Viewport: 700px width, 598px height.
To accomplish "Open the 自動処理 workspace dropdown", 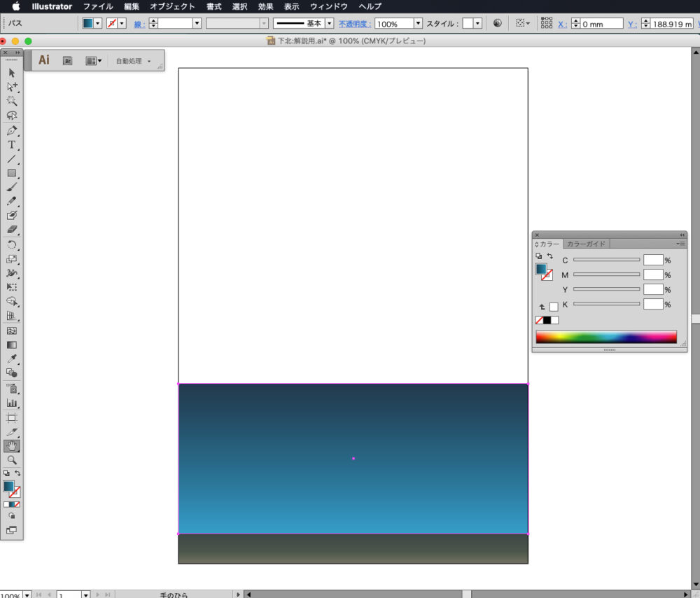I will 133,61.
